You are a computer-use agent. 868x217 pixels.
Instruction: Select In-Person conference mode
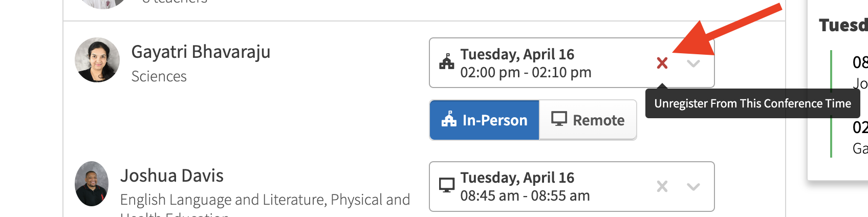click(x=484, y=120)
